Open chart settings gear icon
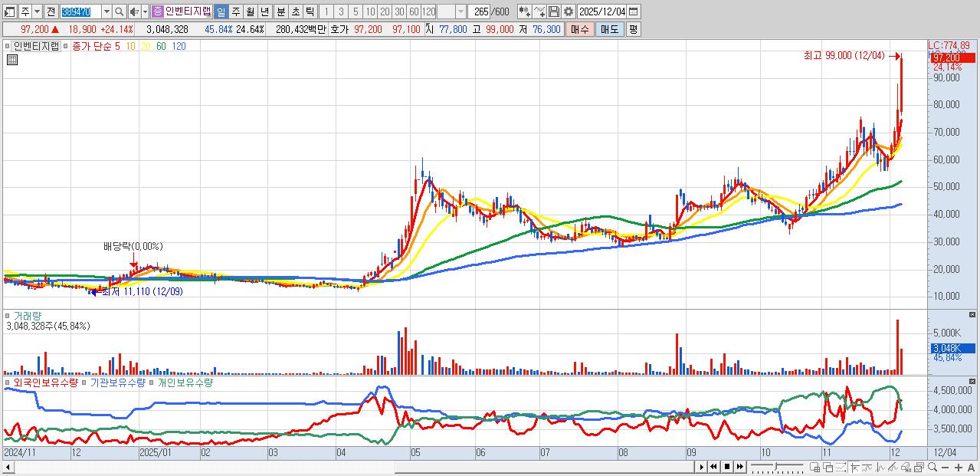980x476 pixels. pos(569,11)
